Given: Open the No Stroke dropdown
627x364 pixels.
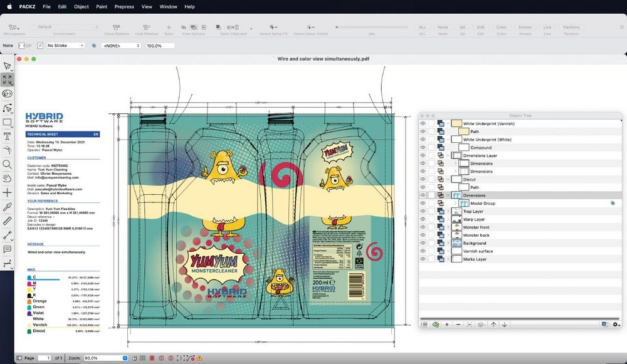Looking at the screenshot, I should pos(65,46).
